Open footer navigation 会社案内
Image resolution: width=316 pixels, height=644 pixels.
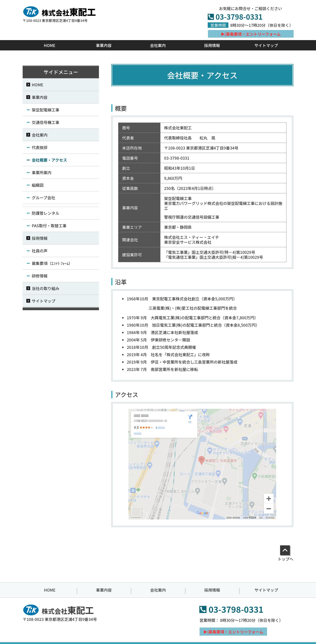[x=158, y=590]
